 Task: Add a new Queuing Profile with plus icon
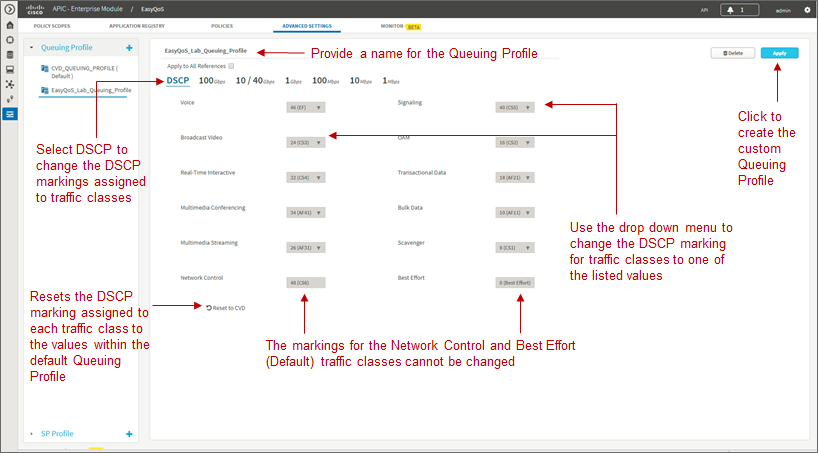[129, 48]
